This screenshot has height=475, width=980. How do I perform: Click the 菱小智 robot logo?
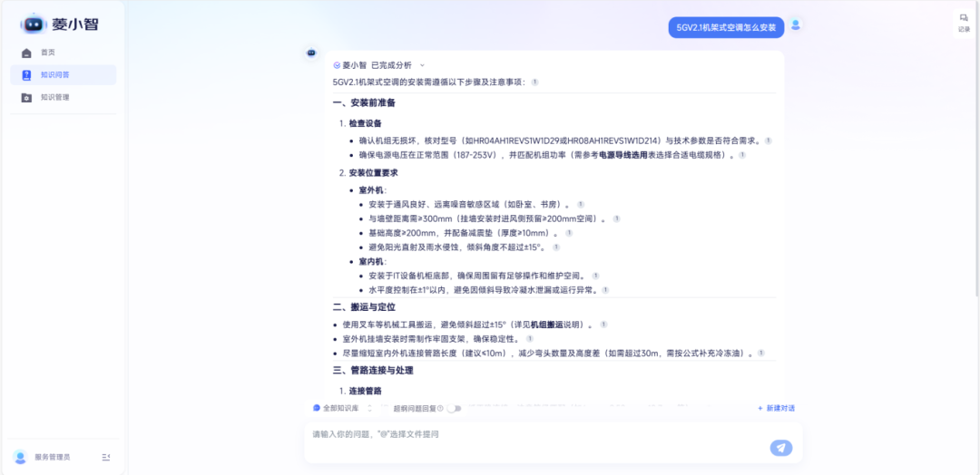pos(34,24)
